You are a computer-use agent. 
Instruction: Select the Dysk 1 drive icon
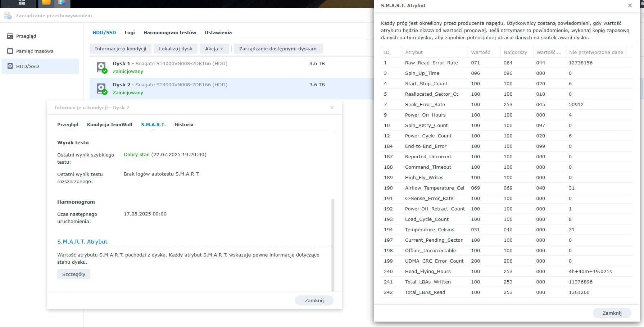point(102,68)
